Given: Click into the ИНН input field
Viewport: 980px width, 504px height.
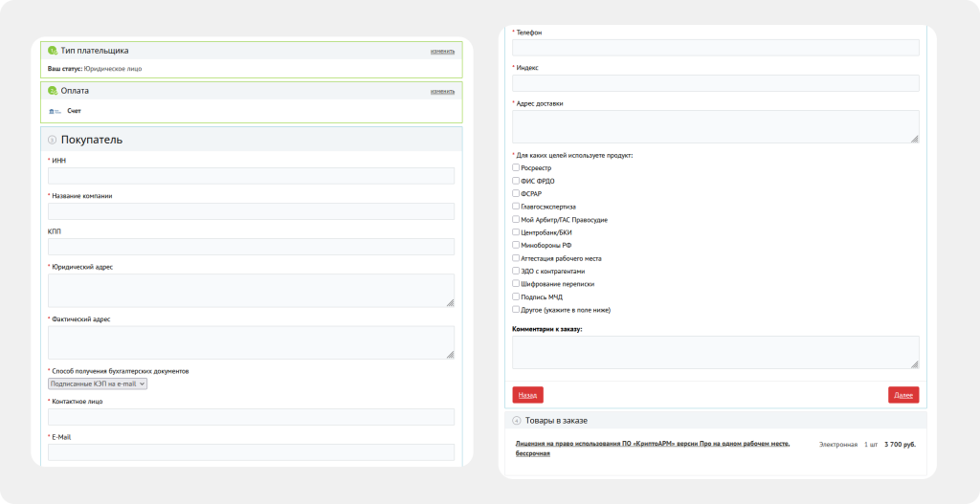Looking at the screenshot, I should (x=251, y=176).
